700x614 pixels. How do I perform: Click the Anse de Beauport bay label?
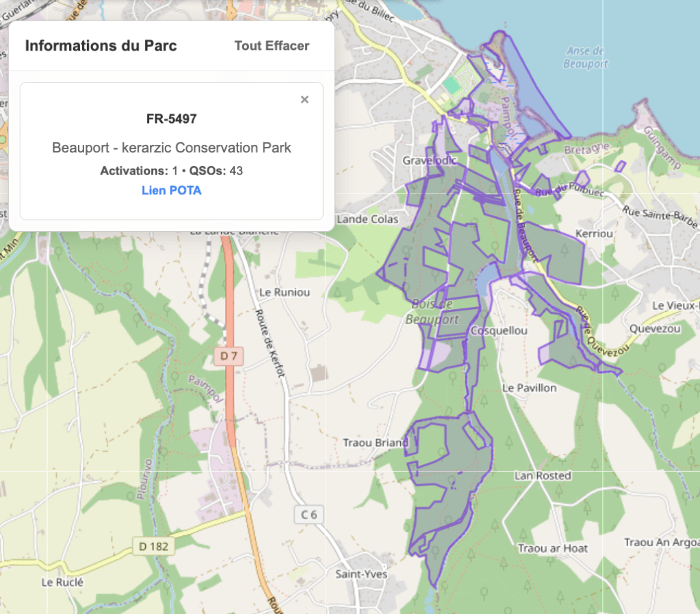pyautogui.click(x=586, y=57)
